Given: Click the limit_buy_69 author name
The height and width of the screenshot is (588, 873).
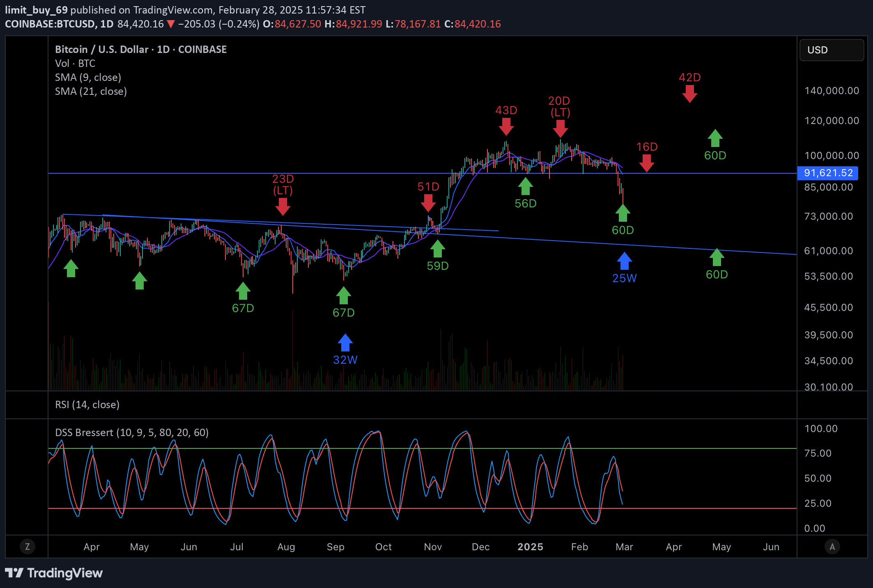Looking at the screenshot, I should [x=36, y=10].
